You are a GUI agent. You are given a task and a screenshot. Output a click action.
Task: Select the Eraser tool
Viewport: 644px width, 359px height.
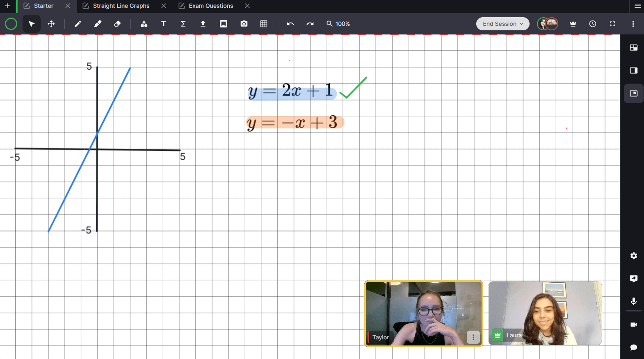tap(117, 24)
